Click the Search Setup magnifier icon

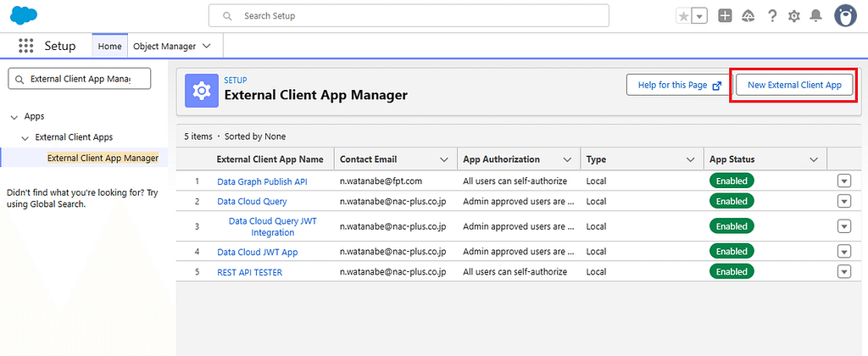227,16
